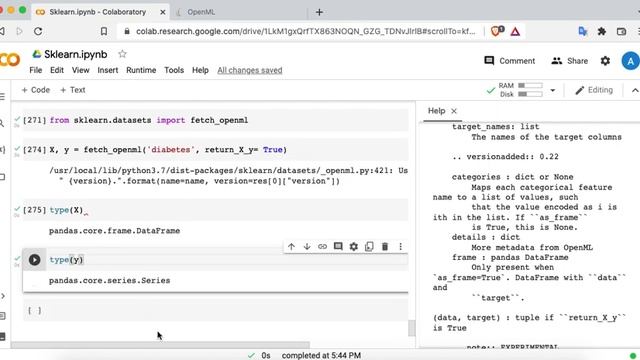
Task: Open the Insert menu
Action: 108,70
